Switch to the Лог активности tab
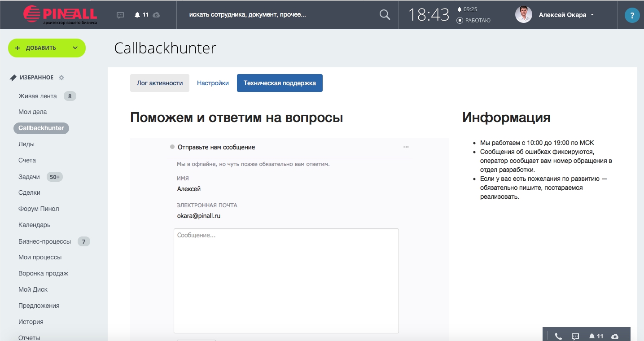 160,83
